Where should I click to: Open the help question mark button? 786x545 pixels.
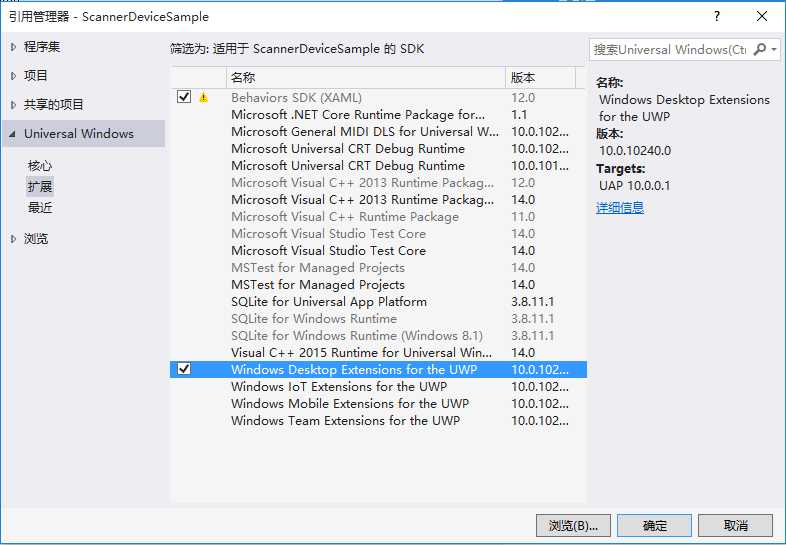click(717, 17)
